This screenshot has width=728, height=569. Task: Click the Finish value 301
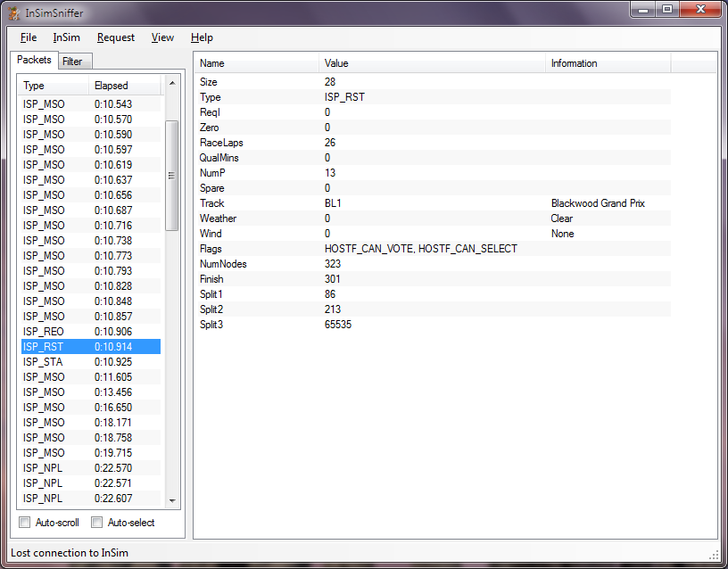(333, 279)
